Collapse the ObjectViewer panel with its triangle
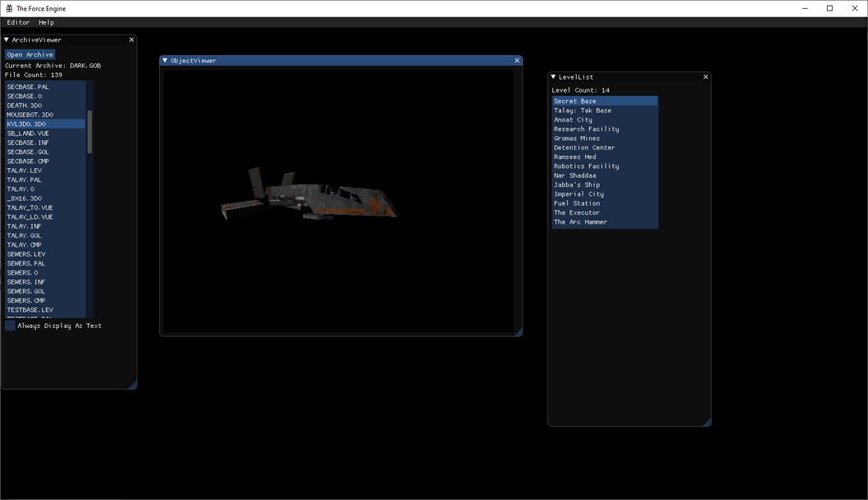This screenshot has height=500, width=868. [165, 61]
